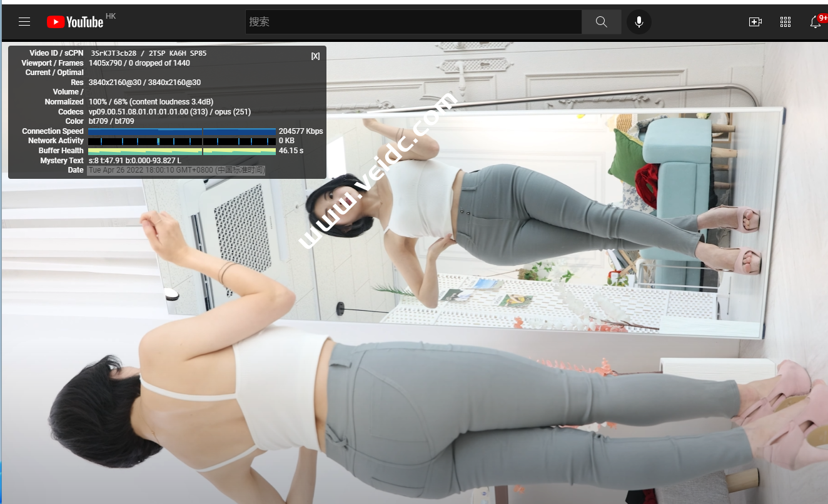
Task: Click the red 9+ notification badge
Action: tap(822, 18)
